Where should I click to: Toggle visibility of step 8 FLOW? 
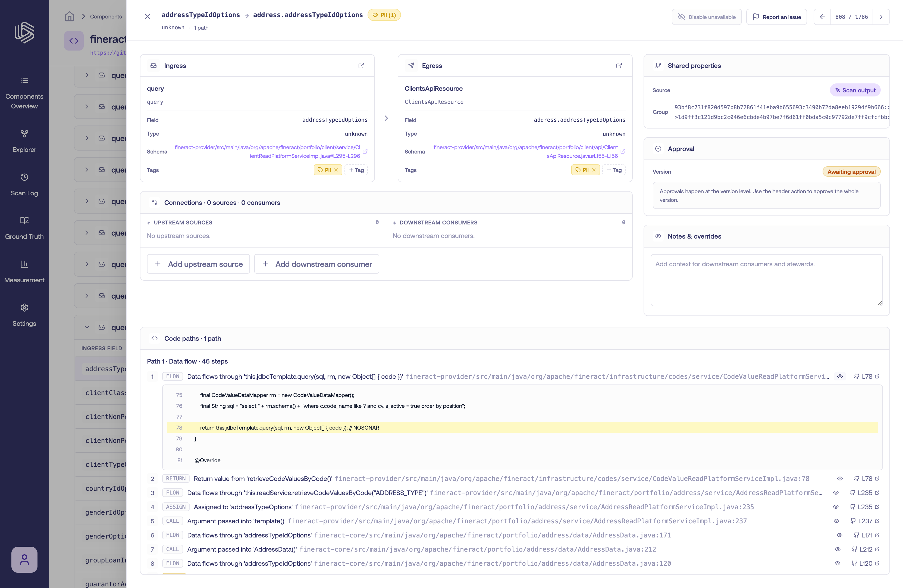click(837, 563)
